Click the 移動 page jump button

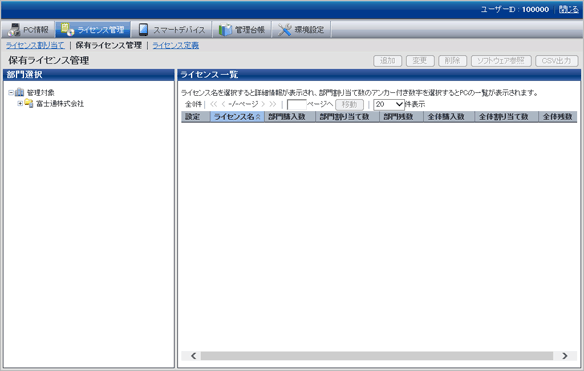[349, 105]
